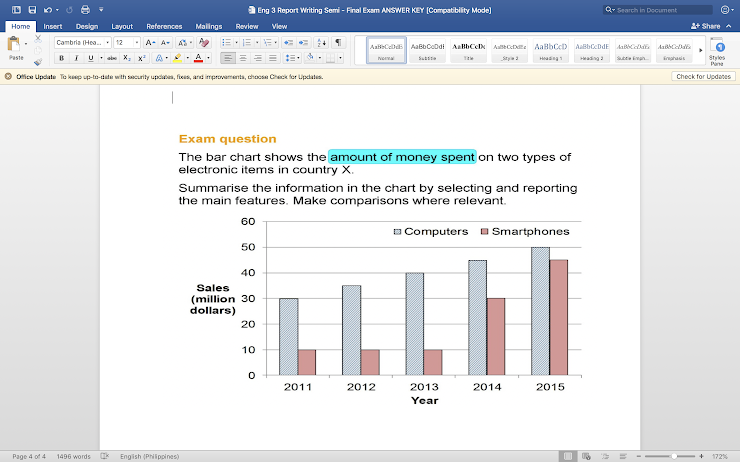Screen dimensions: 740x462
Task: Expand the Paste options arrow
Action: tap(25, 44)
